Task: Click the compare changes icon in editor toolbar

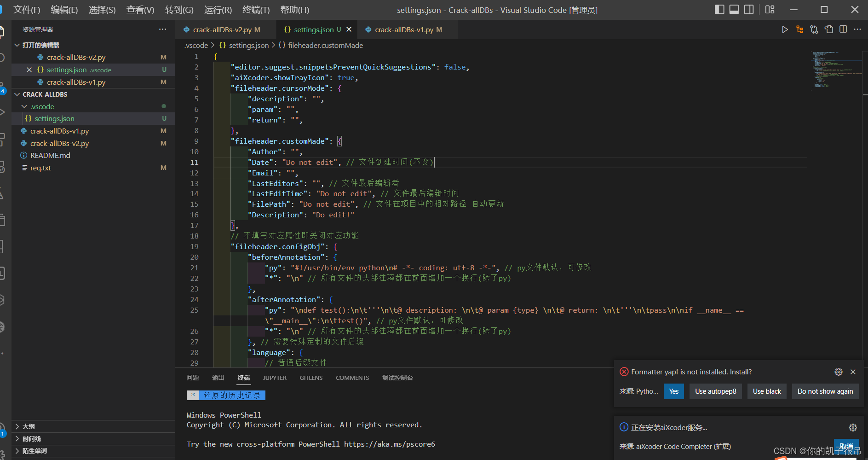Action: (x=814, y=29)
